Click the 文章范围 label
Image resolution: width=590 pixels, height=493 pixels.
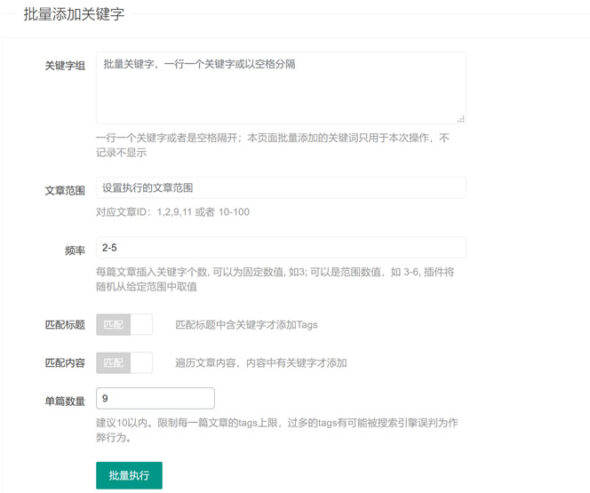tap(65, 191)
